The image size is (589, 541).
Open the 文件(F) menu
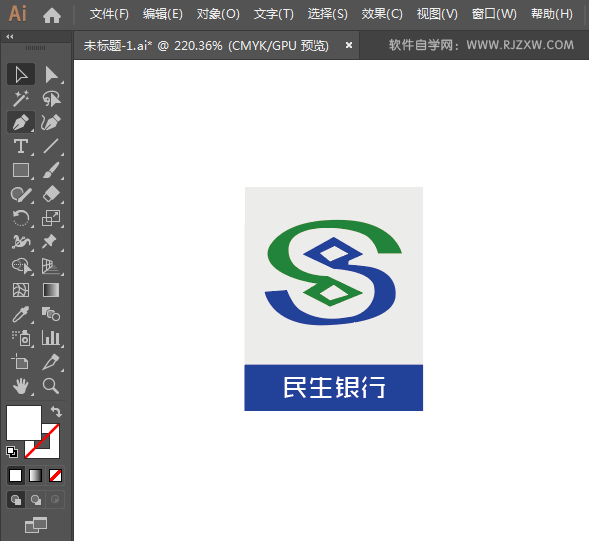tap(109, 14)
